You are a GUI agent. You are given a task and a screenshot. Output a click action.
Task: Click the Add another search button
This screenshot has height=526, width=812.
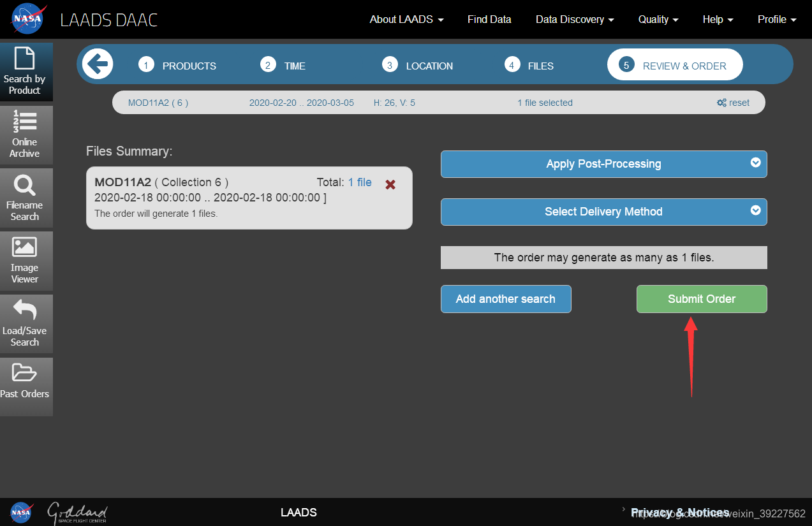[x=506, y=299]
